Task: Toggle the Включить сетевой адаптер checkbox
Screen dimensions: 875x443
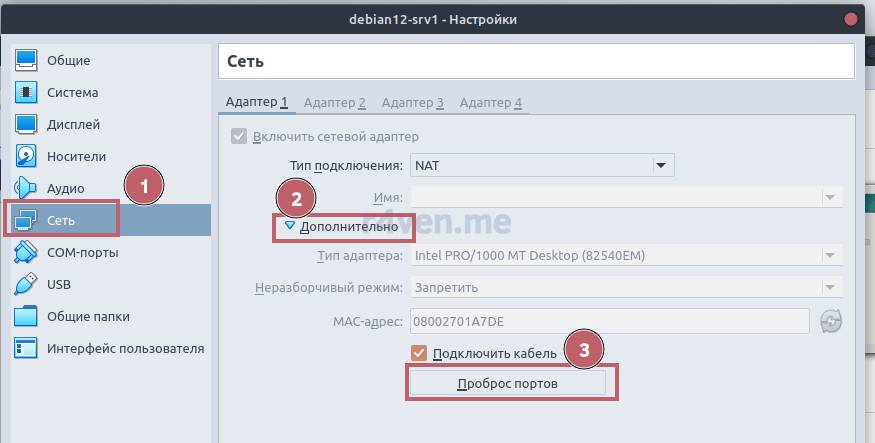Action: (x=238, y=137)
